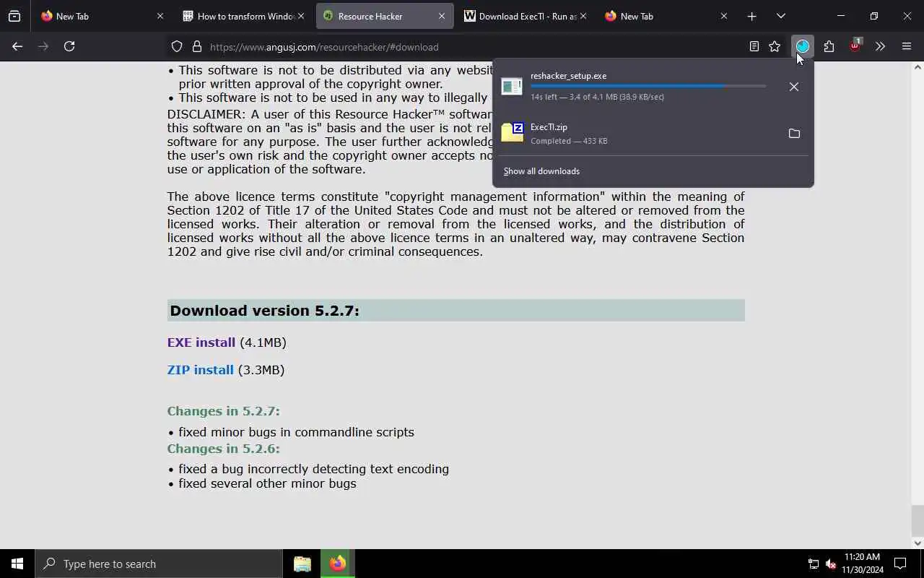Open the Firefox View icon
Image resolution: width=924 pixels, height=578 pixels.
[14, 16]
